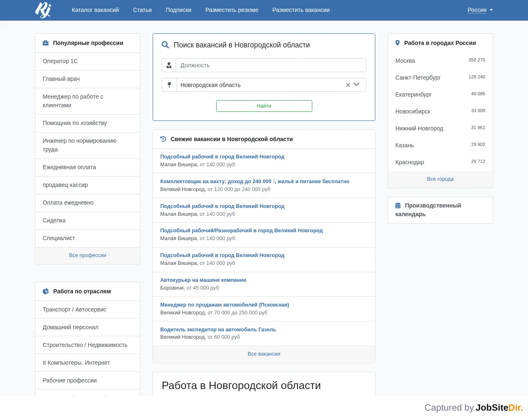Open Подсобный рабочий/Разнорабочий vacancy

pos(241,231)
